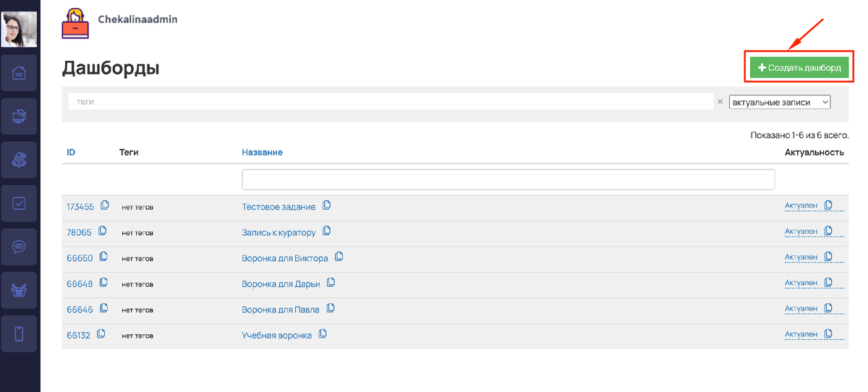Click the Показано 1-6 из 6 summary
This screenshot has height=392, width=868.
pos(799,135)
